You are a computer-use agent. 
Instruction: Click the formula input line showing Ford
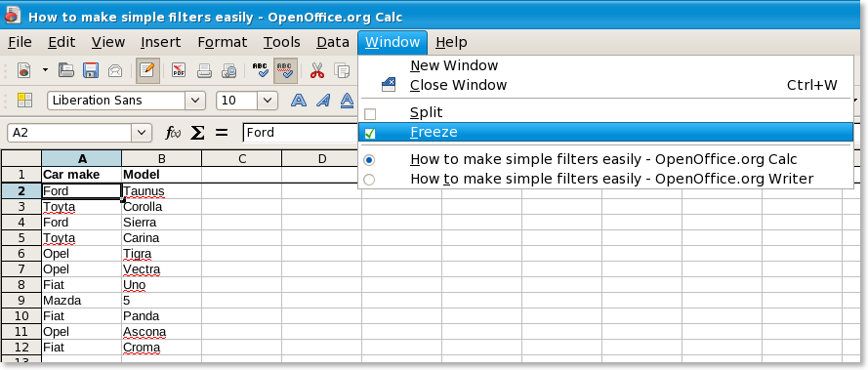[300, 133]
